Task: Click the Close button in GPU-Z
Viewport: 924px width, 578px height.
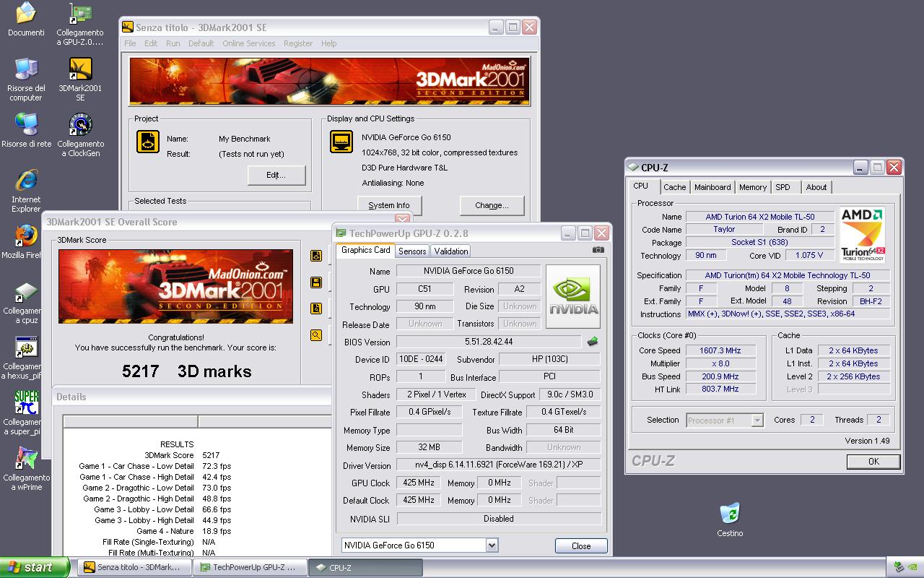Action: [x=581, y=545]
